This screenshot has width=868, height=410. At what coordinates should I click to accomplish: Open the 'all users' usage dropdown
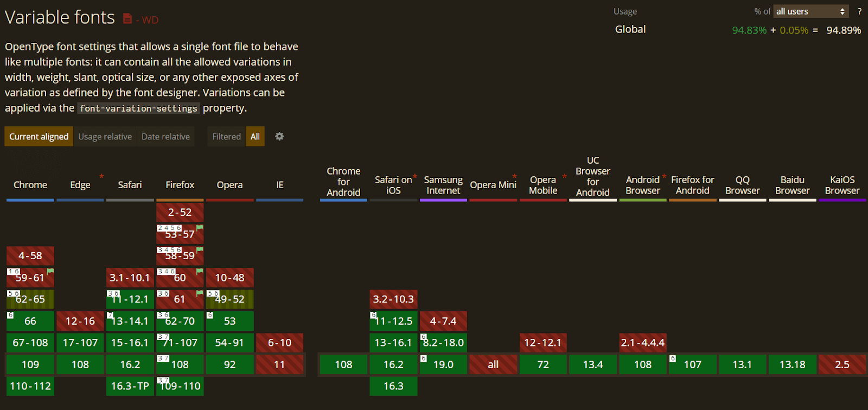[810, 11]
